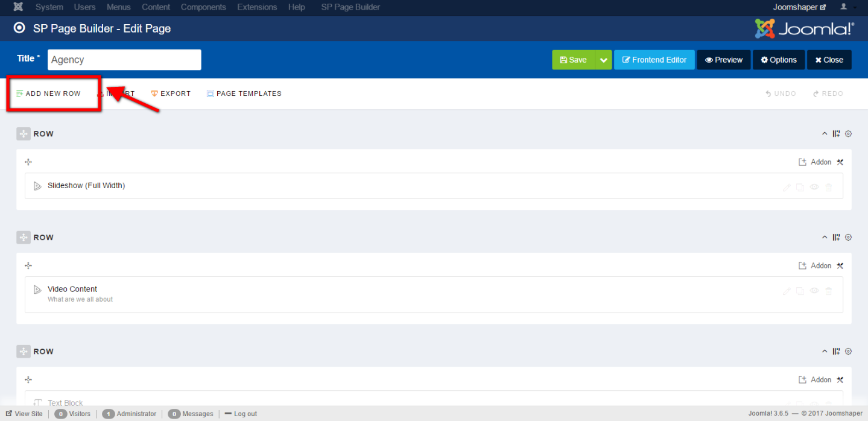
Task: Open row settings gear of the third row
Action: (848, 352)
